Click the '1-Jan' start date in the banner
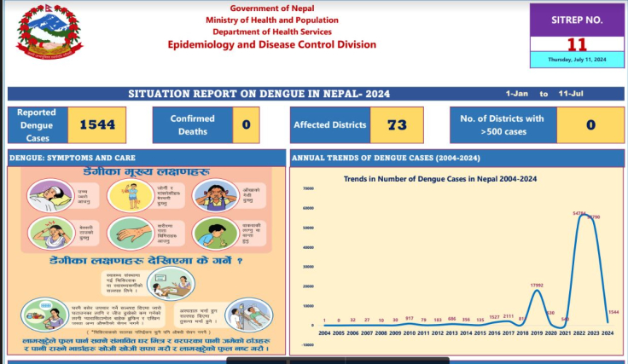 pyautogui.click(x=517, y=94)
